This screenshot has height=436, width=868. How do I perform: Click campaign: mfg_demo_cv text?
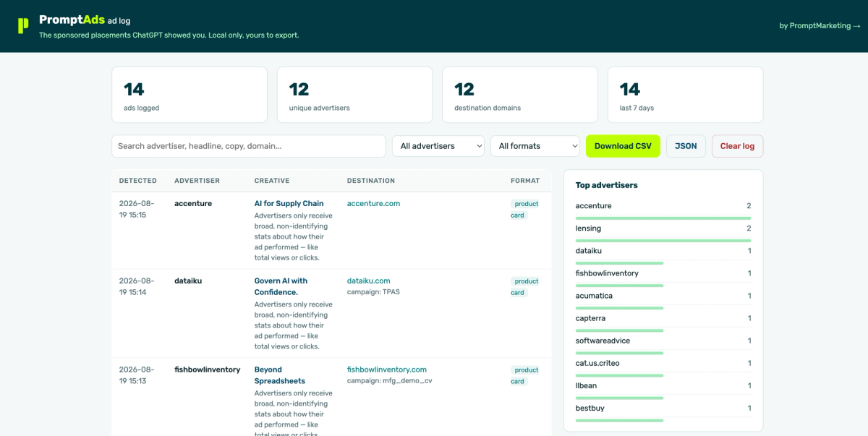coord(390,381)
